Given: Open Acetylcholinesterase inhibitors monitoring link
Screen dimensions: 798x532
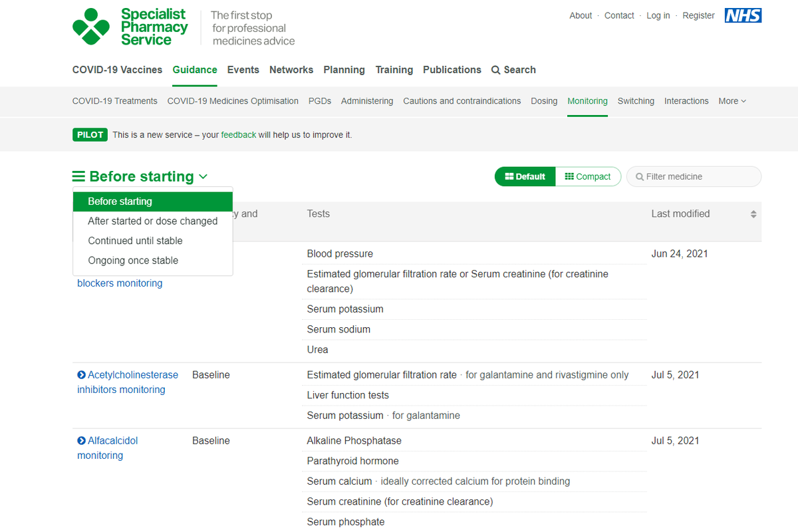Looking at the screenshot, I should click(128, 382).
